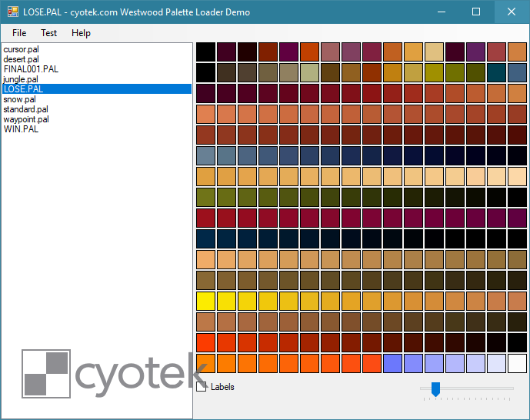
Task: Close the Palette Loader Demo window
Action: [512, 12]
